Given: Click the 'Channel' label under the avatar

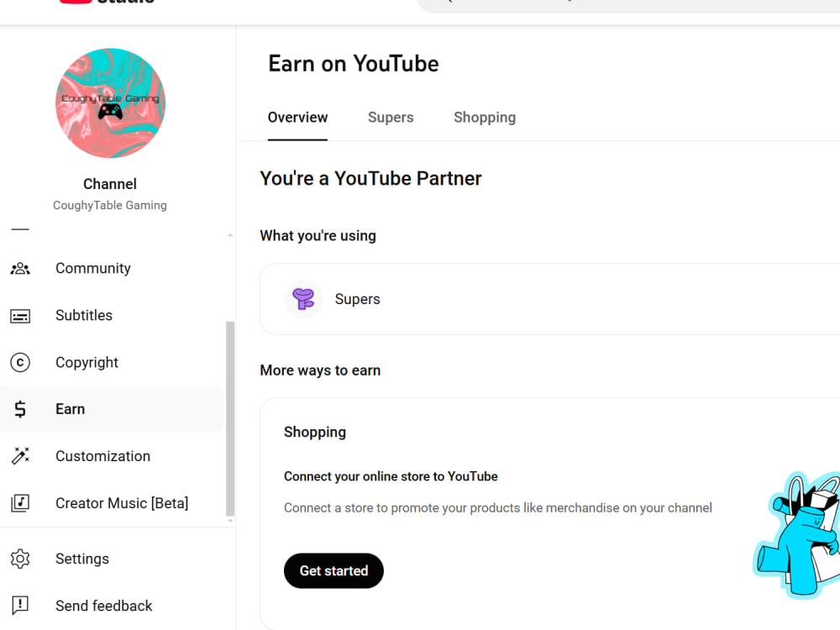Looking at the screenshot, I should [x=110, y=184].
